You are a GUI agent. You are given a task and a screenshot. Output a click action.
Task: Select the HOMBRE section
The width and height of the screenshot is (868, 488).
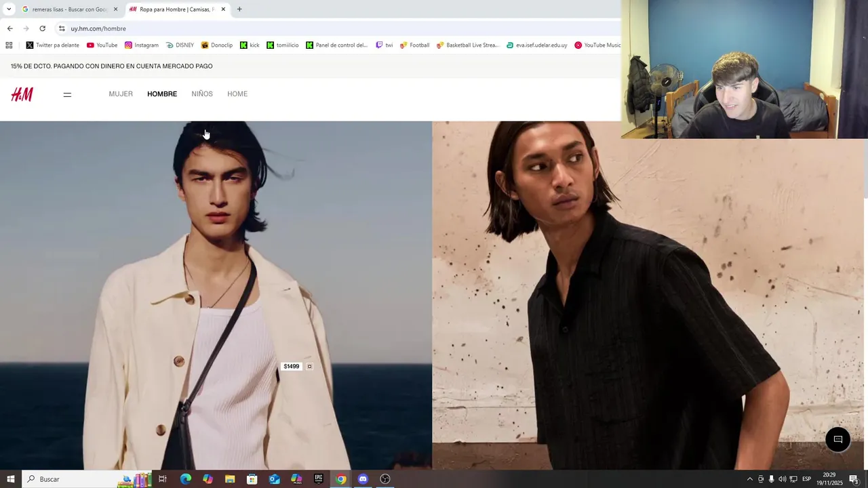coord(162,94)
